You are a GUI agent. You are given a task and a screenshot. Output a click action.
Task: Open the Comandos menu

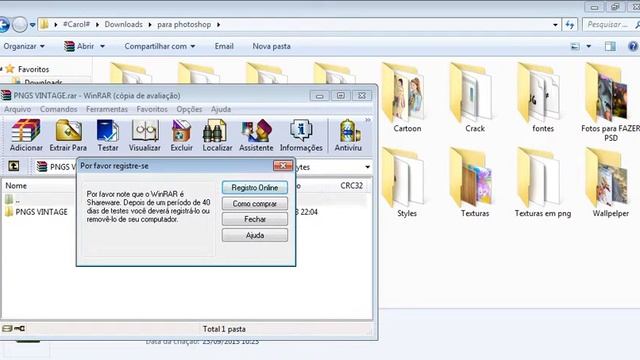(x=58, y=109)
